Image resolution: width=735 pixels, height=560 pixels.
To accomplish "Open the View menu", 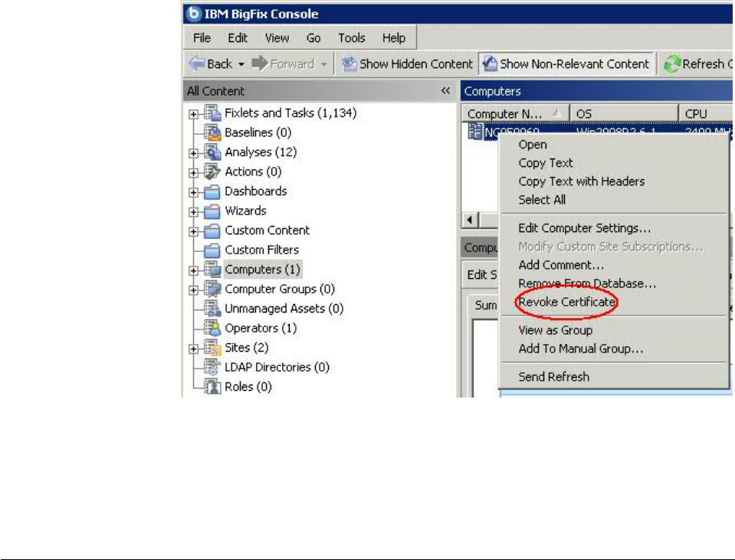I will pyautogui.click(x=277, y=38).
